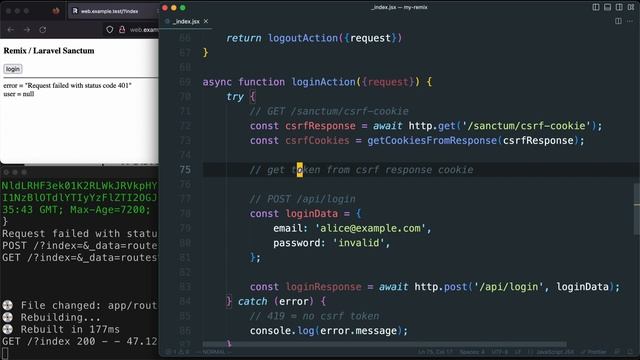Select the 401 error message text
Screen dimensions: 640x360
(x=67, y=86)
